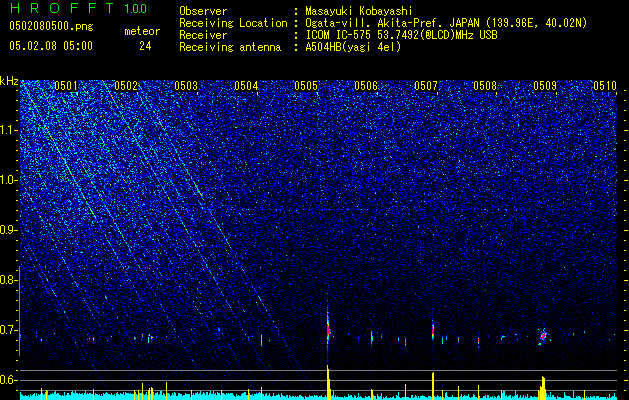Click the 0509 time marker

click(545, 85)
